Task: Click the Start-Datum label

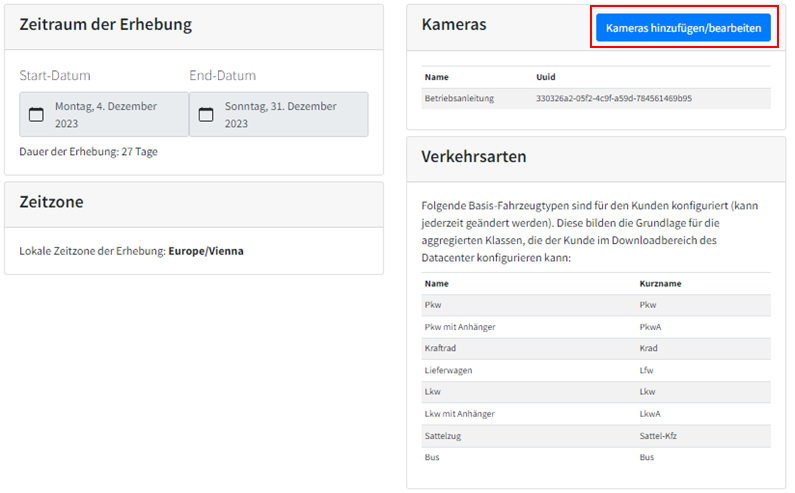Action: click(x=55, y=76)
